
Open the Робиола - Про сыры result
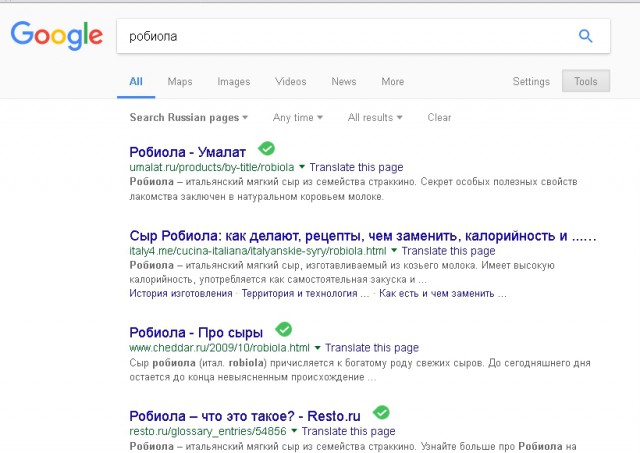(x=196, y=333)
